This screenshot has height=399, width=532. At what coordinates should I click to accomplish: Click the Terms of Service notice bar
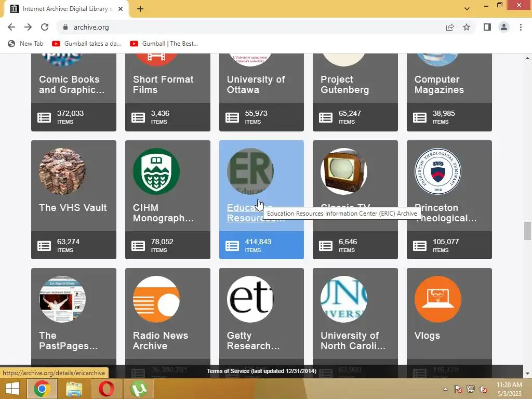point(262,371)
